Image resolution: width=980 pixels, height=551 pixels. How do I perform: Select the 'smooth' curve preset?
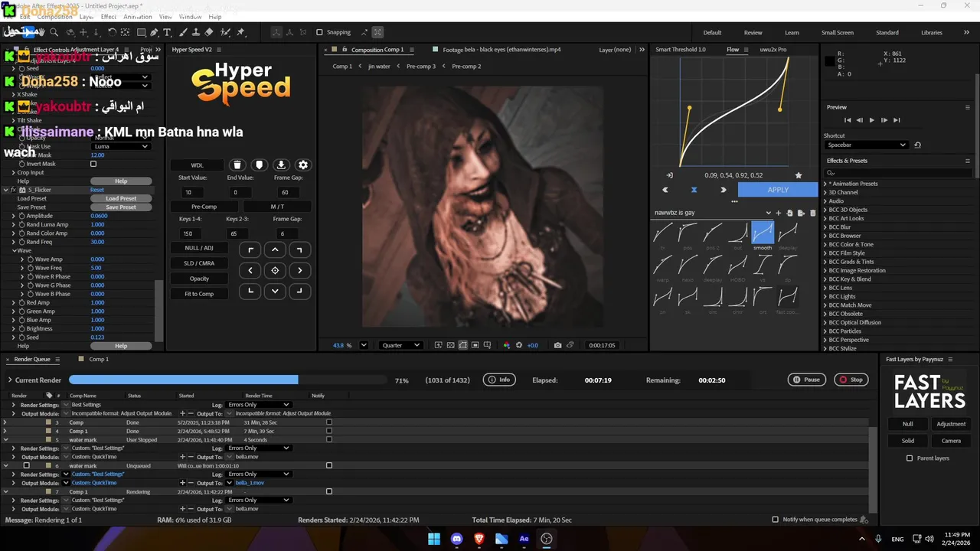coord(763,235)
